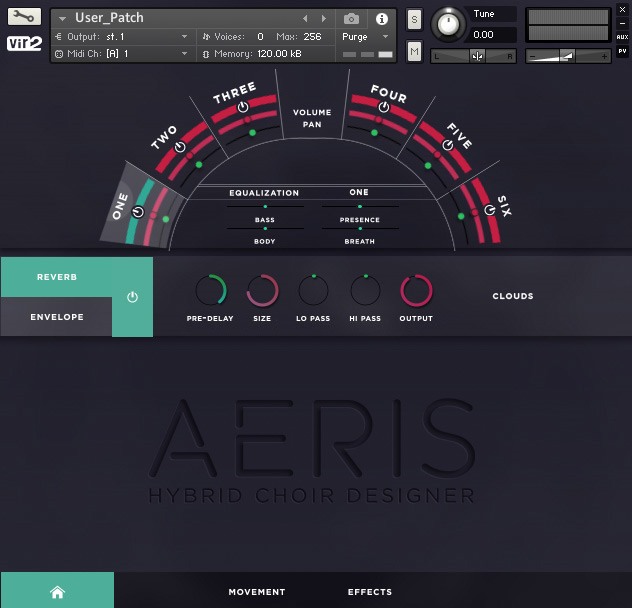
Task: Click the BASS equalization slider
Action: (x=265, y=206)
